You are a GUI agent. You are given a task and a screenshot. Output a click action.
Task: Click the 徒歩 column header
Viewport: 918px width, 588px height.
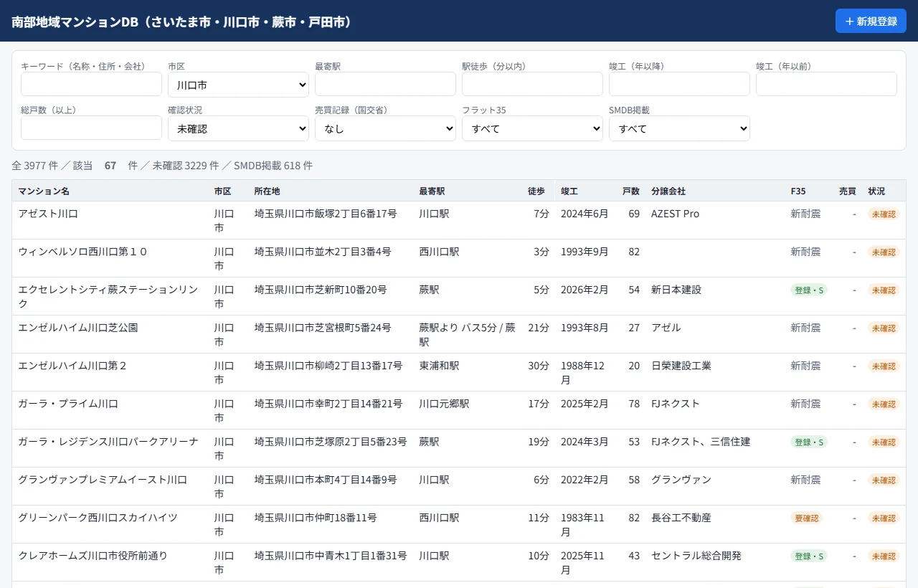pos(536,191)
